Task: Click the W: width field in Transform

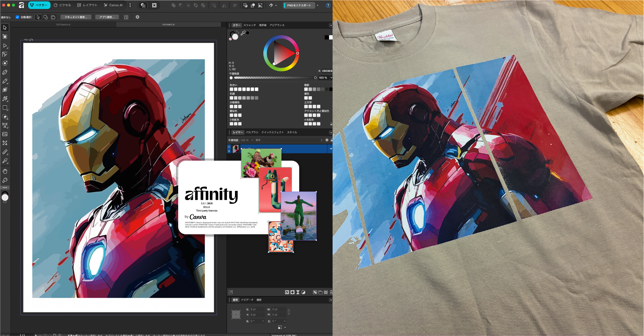Action: tap(279, 310)
